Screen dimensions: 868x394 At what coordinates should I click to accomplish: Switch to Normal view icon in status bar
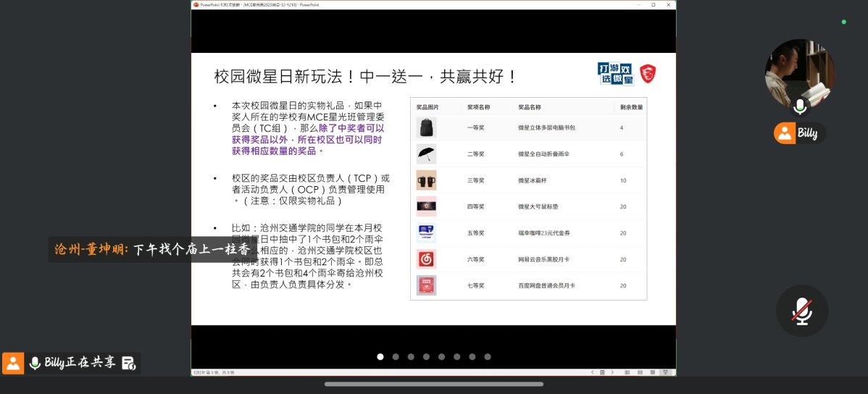click(627, 372)
